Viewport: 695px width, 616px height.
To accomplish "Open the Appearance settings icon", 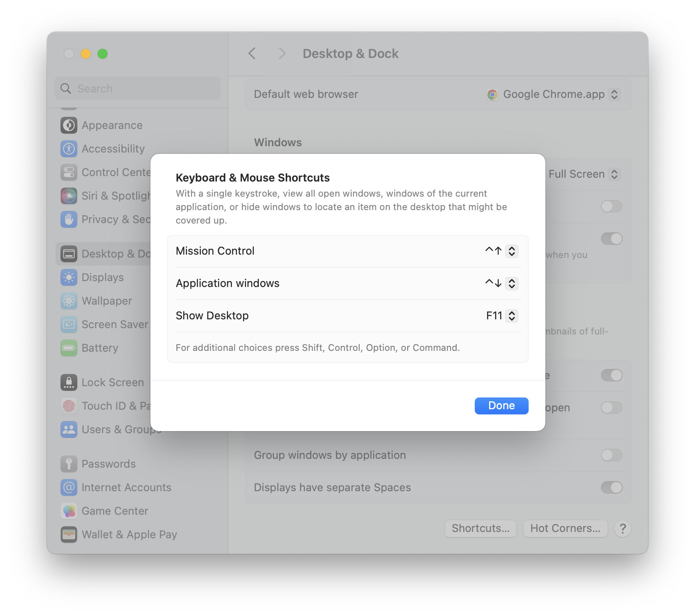I will coord(69,125).
